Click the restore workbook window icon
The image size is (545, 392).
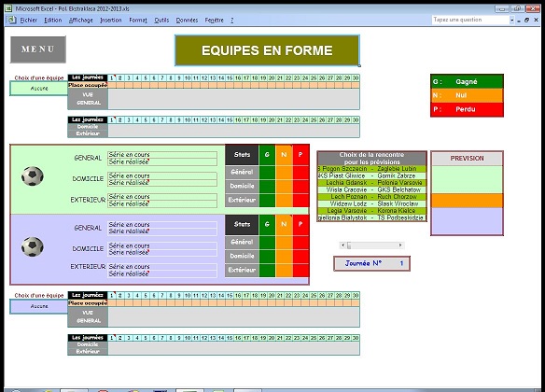[527, 21]
